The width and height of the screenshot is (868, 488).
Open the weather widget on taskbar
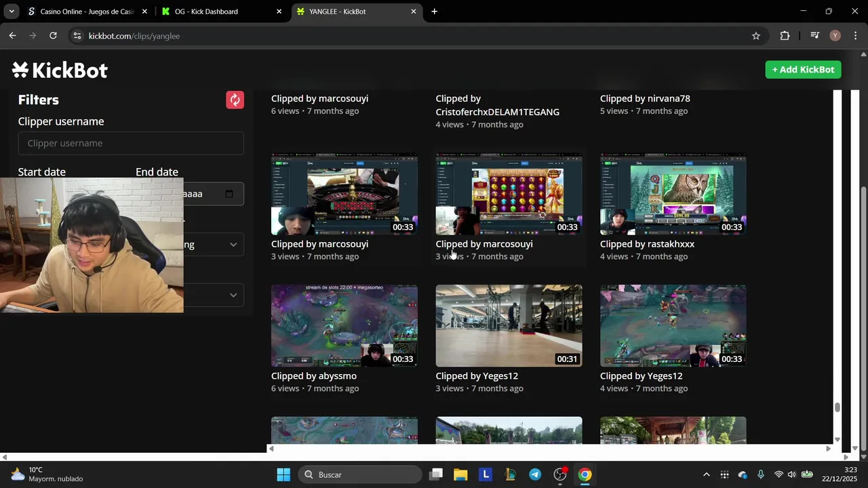tap(46, 474)
